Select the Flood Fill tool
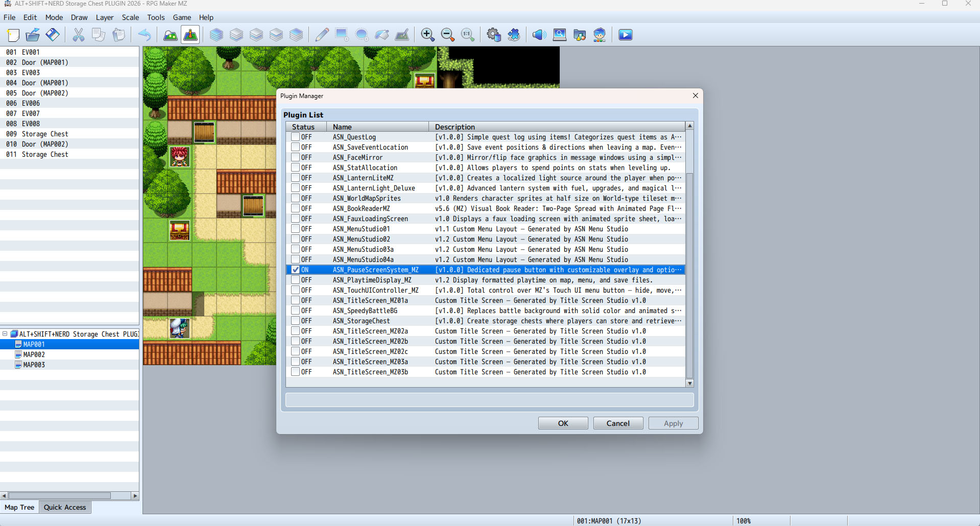980x526 pixels. [x=382, y=35]
